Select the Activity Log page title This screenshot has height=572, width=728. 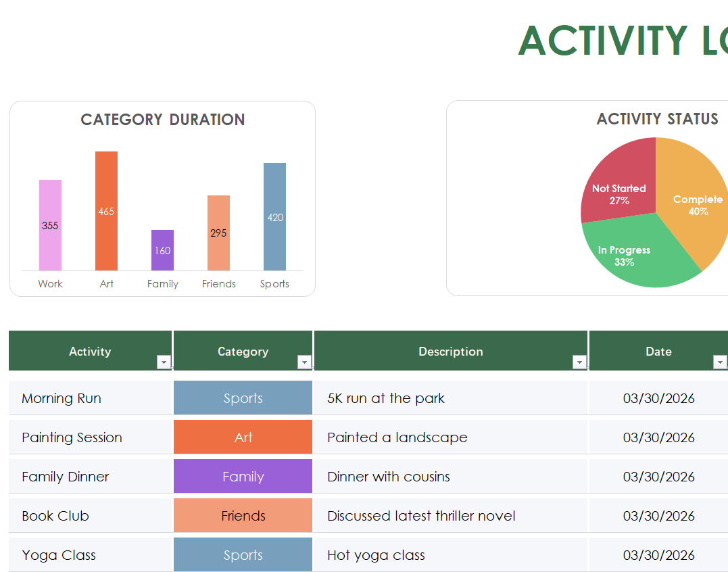point(623,41)
